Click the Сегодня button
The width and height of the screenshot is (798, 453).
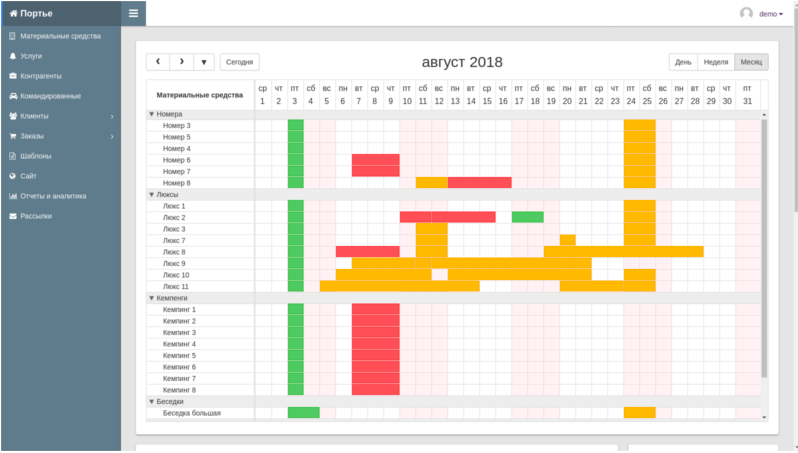[239, 62]
